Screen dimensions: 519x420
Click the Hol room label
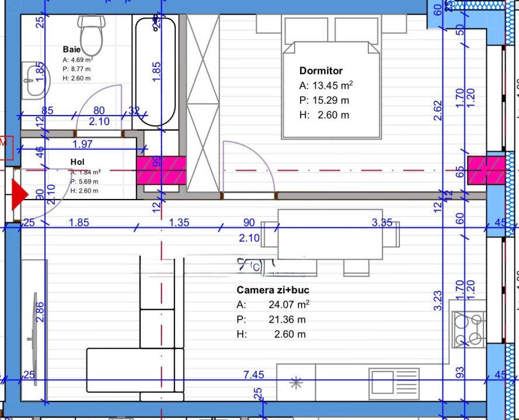point(77,161)
